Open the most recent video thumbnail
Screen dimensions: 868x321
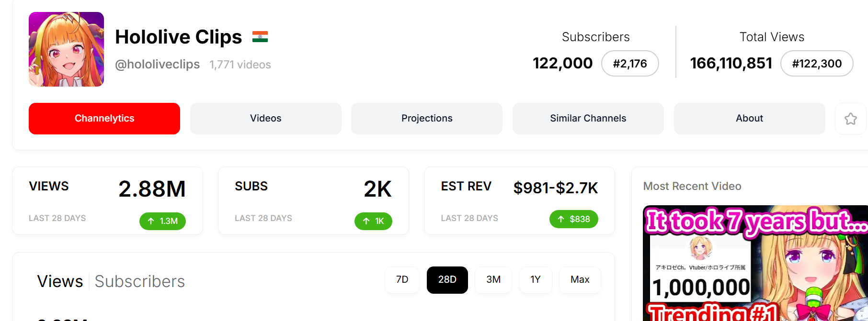tap(755, 264)
